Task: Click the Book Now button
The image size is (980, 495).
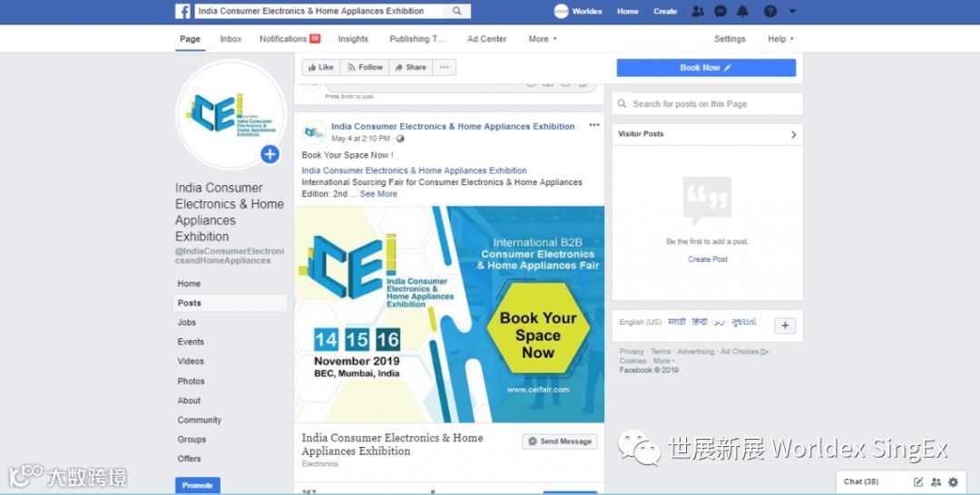Action: (706, 67)
